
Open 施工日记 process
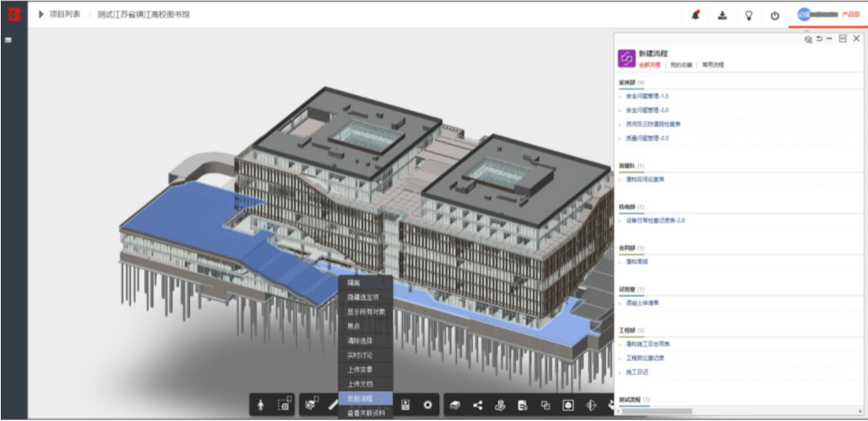(x=636, y=372)
